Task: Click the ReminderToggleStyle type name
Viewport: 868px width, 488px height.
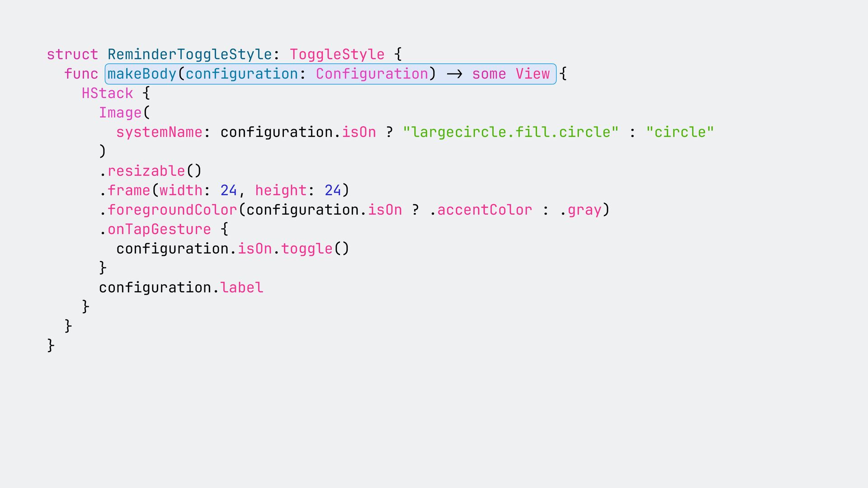Action: click(190, 55)
